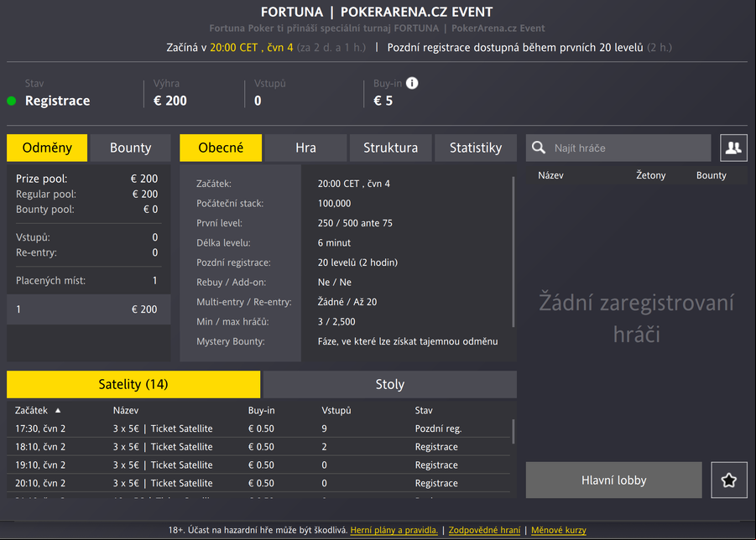This screenshot has height=540, width=756.
Task: Click the Pozdní reg. status cell
Action: (x=438, y=428)
